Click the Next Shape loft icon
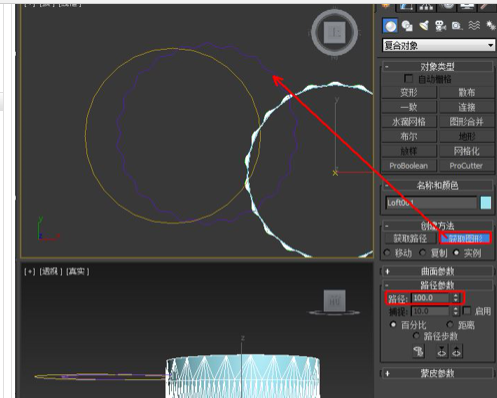Viewport: 497px width, 398px height. [457, 351]
